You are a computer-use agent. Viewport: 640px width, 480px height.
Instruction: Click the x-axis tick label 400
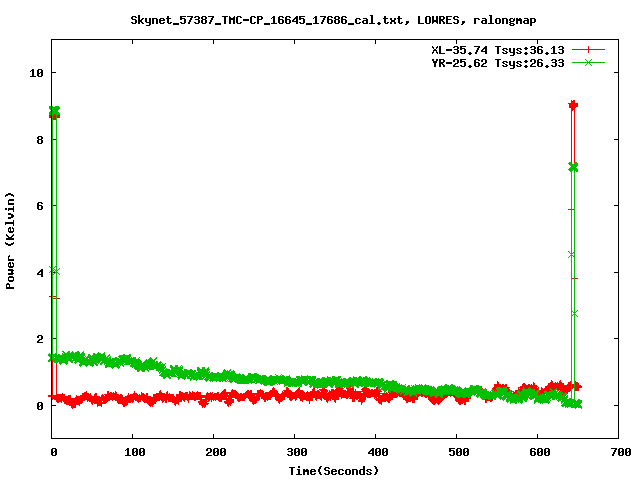click(x=378, y=452)
